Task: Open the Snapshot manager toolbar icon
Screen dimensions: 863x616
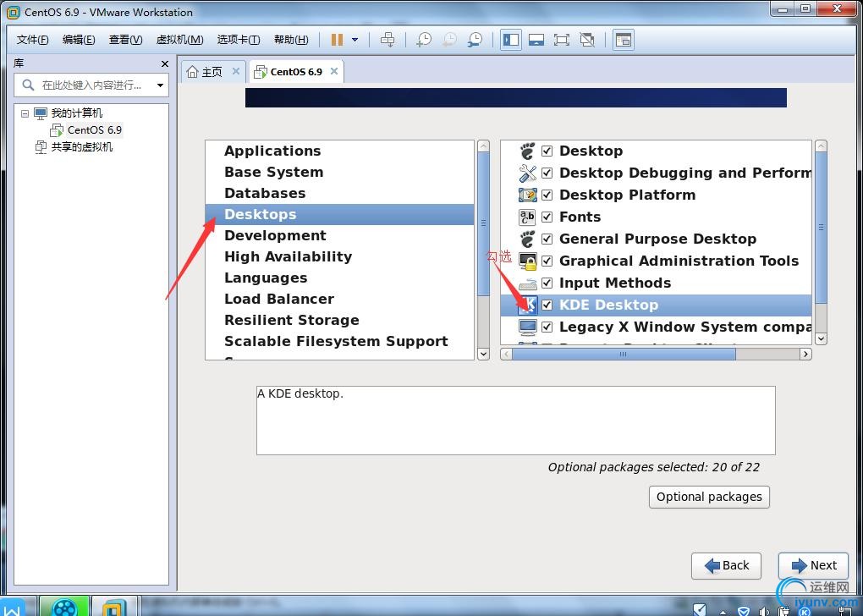Action: coord(475,40)
